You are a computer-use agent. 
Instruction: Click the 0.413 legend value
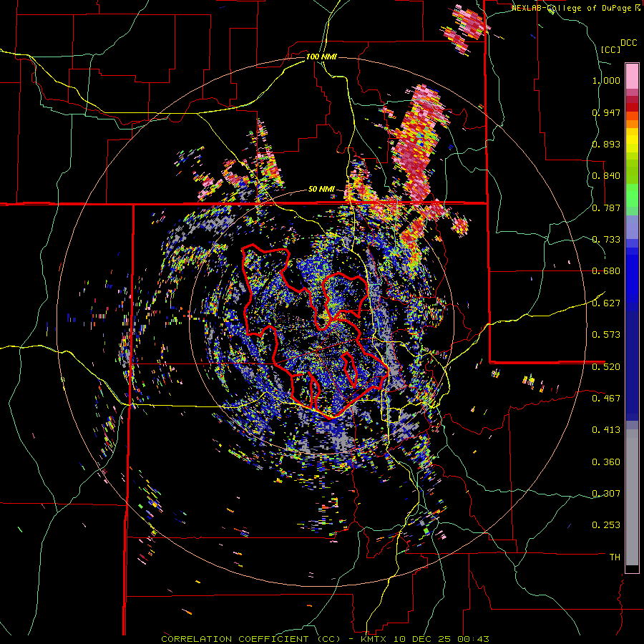606,430
